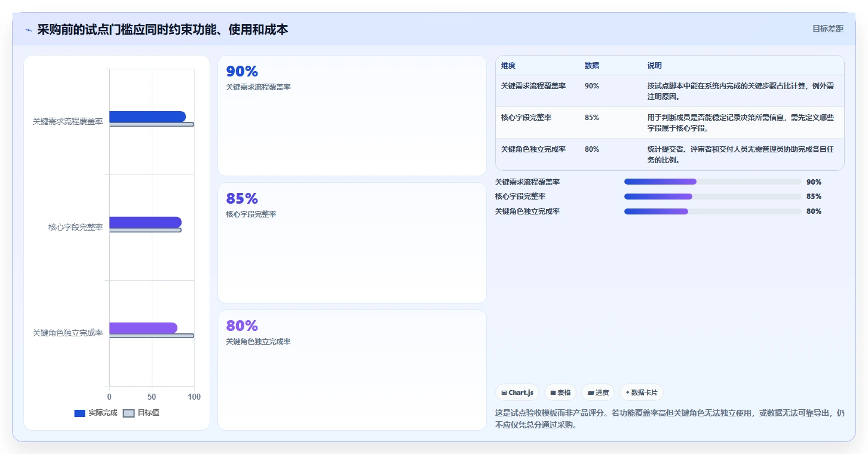
Task: Click the indigo 实际完成 chart bar for 核心字段完整率
Action: point(145,222)
